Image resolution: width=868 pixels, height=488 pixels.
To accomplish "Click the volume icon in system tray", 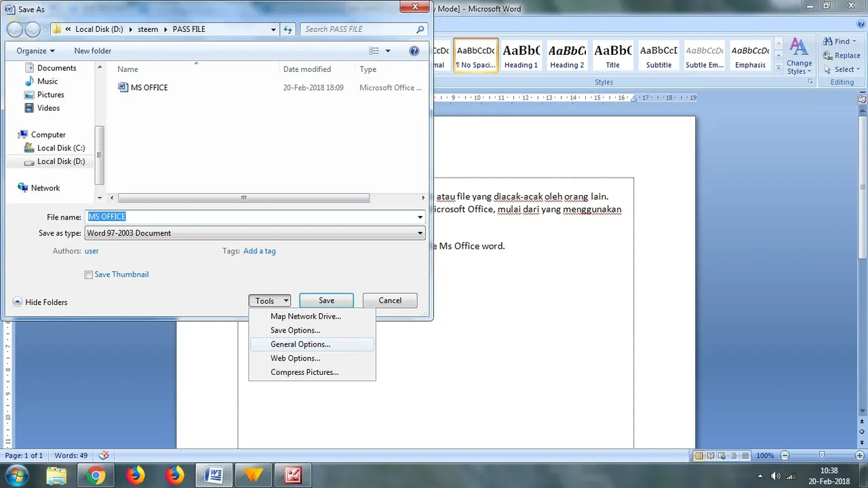I will pos(776,476).
